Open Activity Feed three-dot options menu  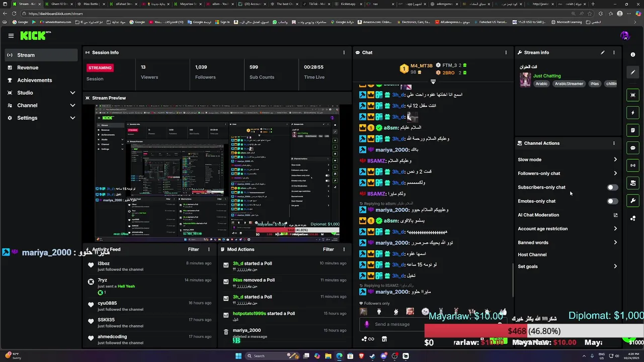[209, 249]
